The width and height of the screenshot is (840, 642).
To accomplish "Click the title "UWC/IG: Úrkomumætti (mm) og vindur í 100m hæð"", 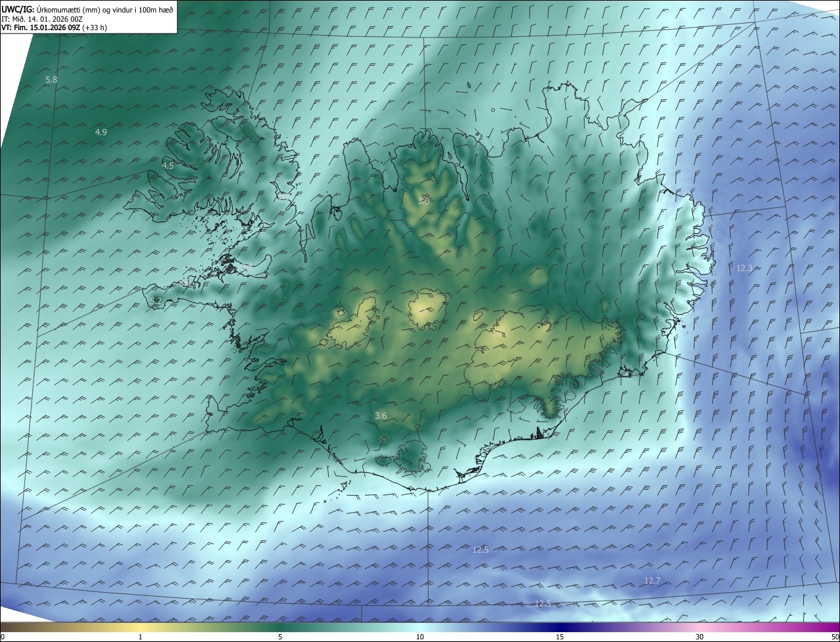I will pyautogui.click(x=88, y=9).
